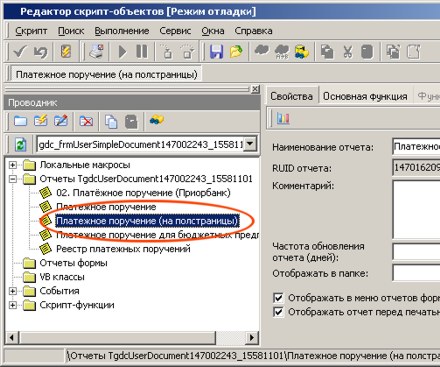The width and height of the screenshot is (440, 367).
Task: Select the open script tab Платежное поручение (на полстраницы)
Action: tap(107, 74)
